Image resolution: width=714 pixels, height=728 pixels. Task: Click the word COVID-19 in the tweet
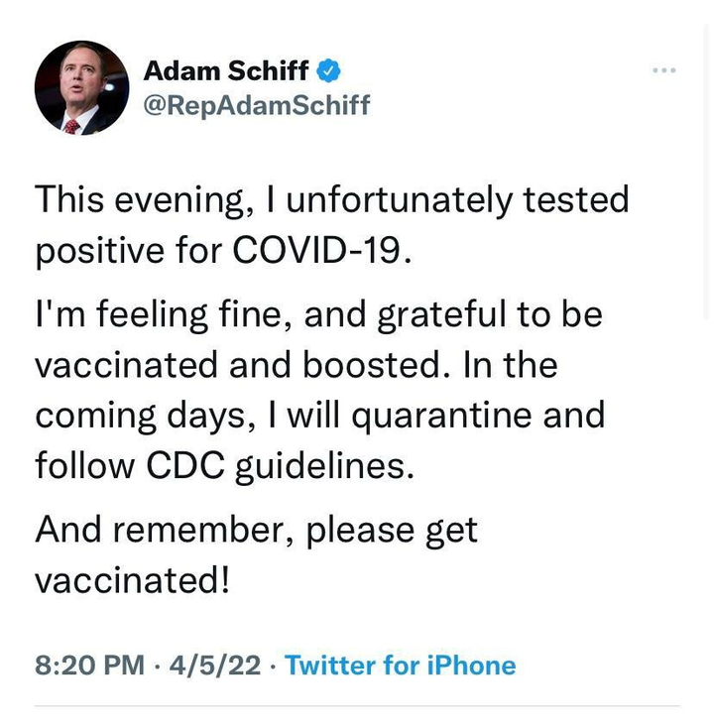click(321, 250)
